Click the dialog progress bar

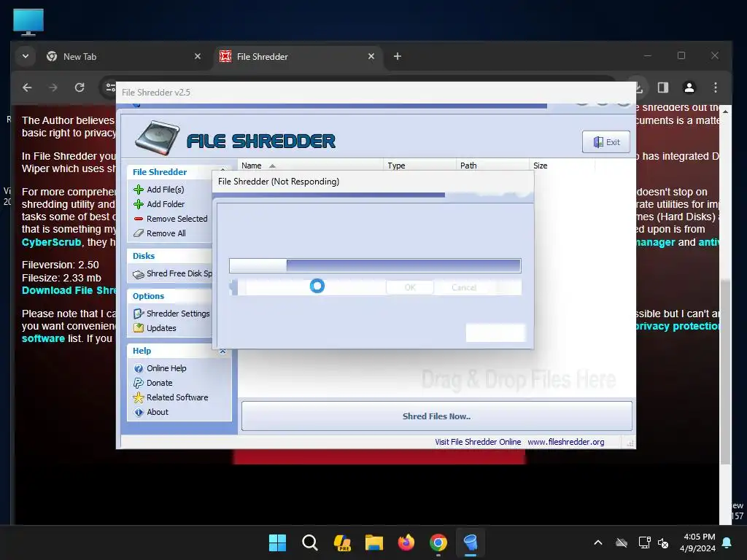[375, 265]
